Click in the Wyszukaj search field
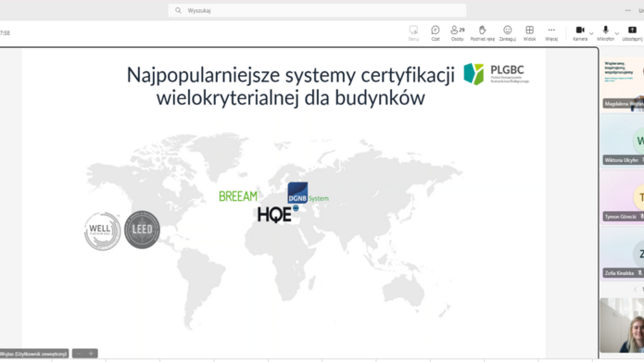 coord(317,10)
